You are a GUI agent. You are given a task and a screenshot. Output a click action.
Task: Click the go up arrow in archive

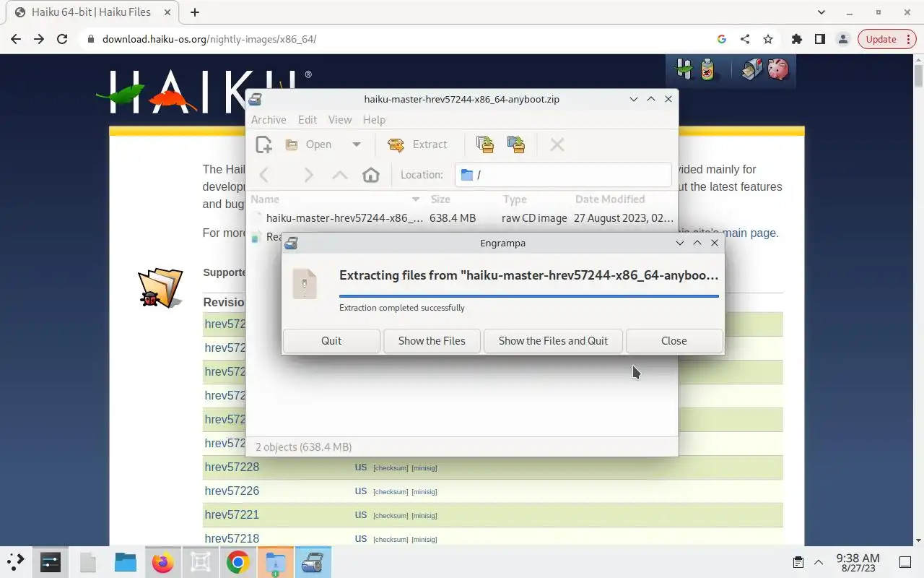tap(339, 175)
